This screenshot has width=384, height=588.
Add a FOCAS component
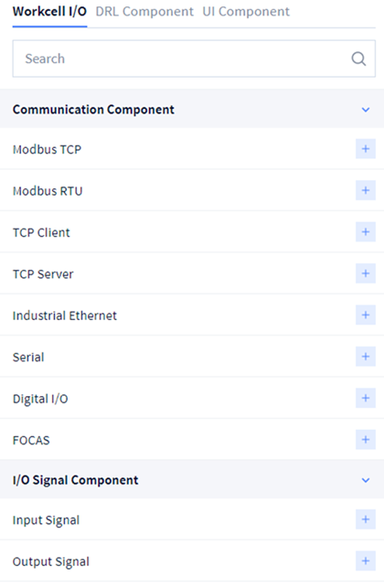point(365,440)
